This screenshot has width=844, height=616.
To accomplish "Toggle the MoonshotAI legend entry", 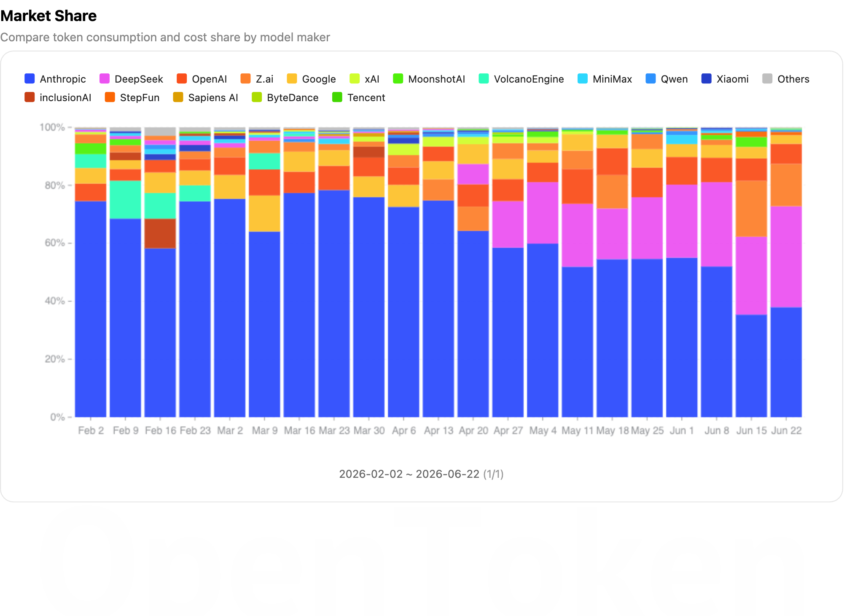I will (429, 79).
